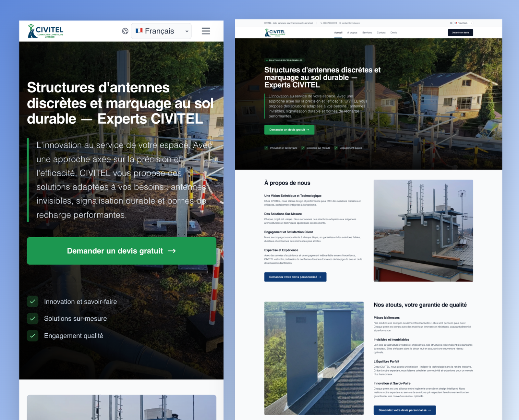Open the hamburger menu in mobile view
This screenshot has width=519, height=420.
point(206,31)
